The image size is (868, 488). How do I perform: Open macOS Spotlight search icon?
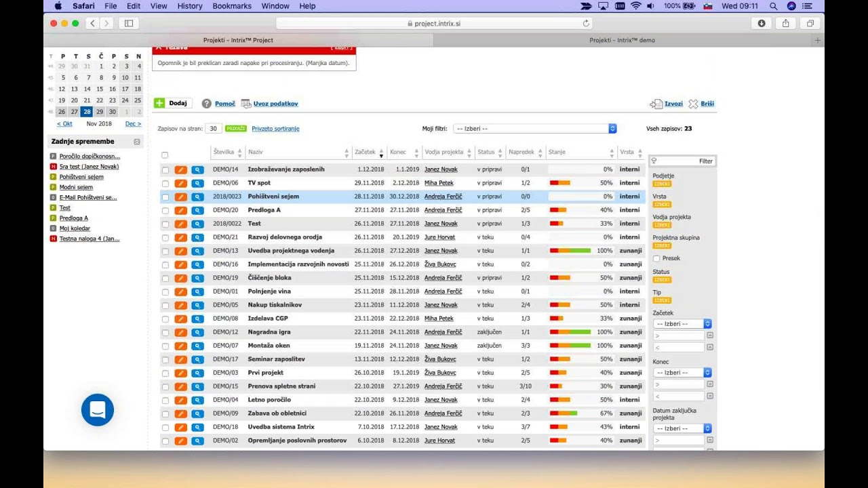[774, 6]
